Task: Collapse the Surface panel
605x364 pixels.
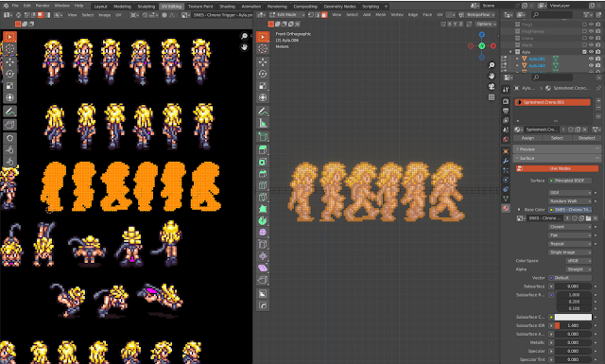Action: [x=557, y=158]
